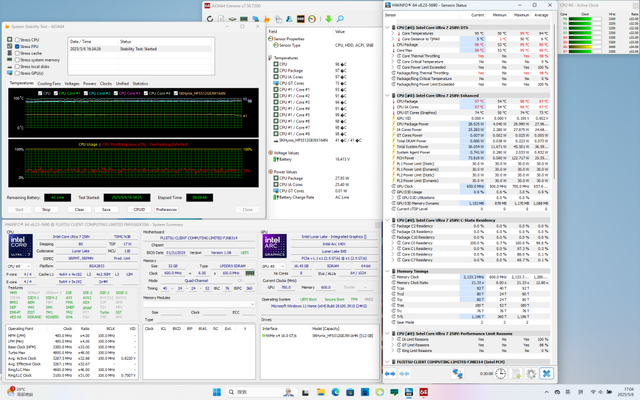Click the HWiNFO collapse arrows button
This screenshot has width=640, height=400.
tap(404, 373)
